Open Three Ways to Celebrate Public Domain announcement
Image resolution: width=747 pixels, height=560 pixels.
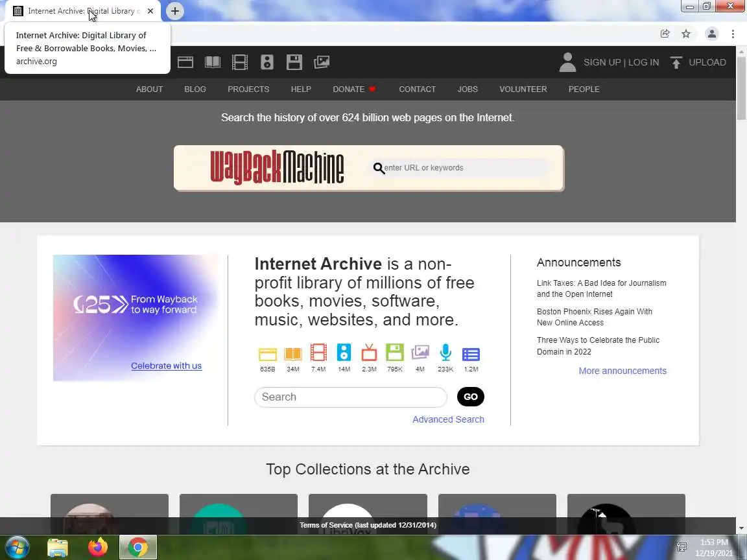tap(598, 345)
